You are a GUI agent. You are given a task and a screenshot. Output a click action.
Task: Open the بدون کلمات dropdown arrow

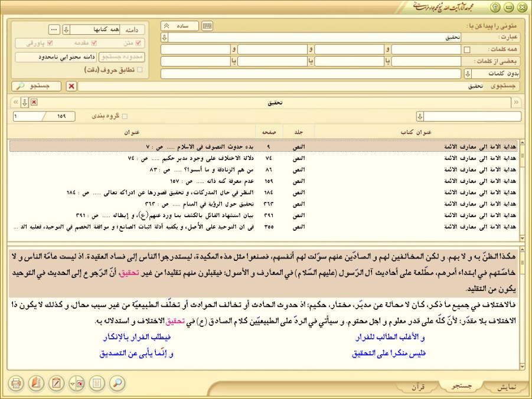pos(468,74)
